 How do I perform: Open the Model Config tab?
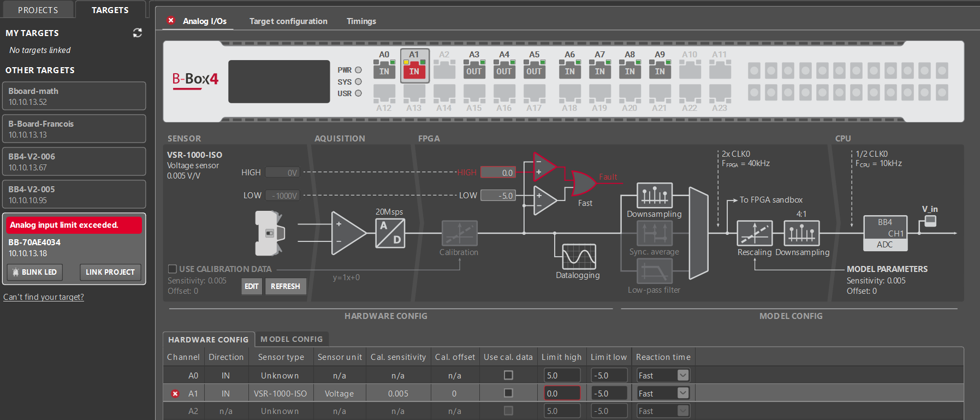click(x=292, y=339)
